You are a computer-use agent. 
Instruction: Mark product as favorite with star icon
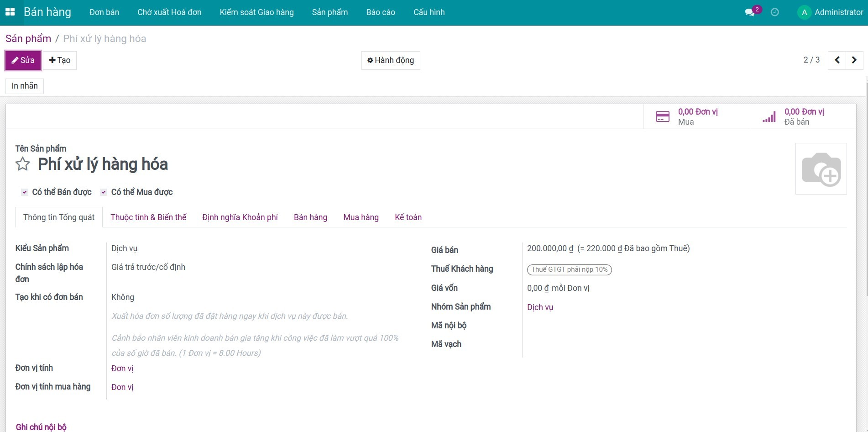[23, 164]
